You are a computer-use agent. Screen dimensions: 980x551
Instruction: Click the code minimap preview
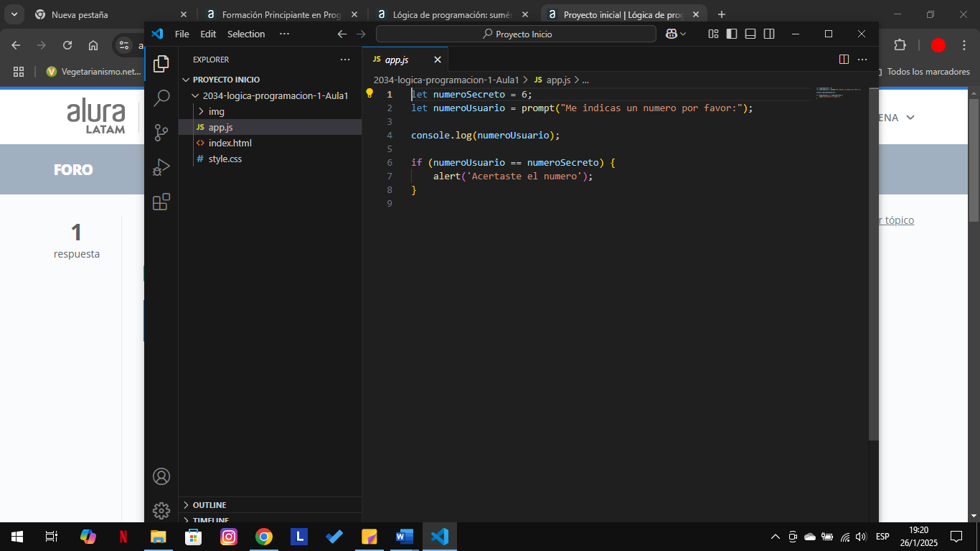[838, 93]
